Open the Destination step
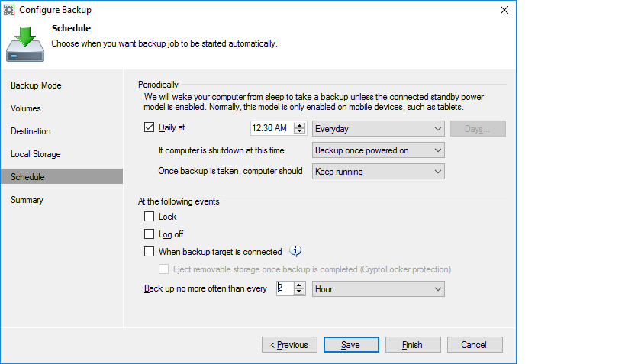Image resolution: width=625 pixels, height=364 pixels. tap(31, 131)
